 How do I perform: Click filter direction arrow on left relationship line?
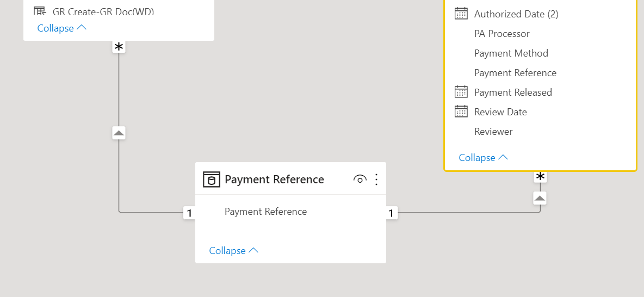119,133
